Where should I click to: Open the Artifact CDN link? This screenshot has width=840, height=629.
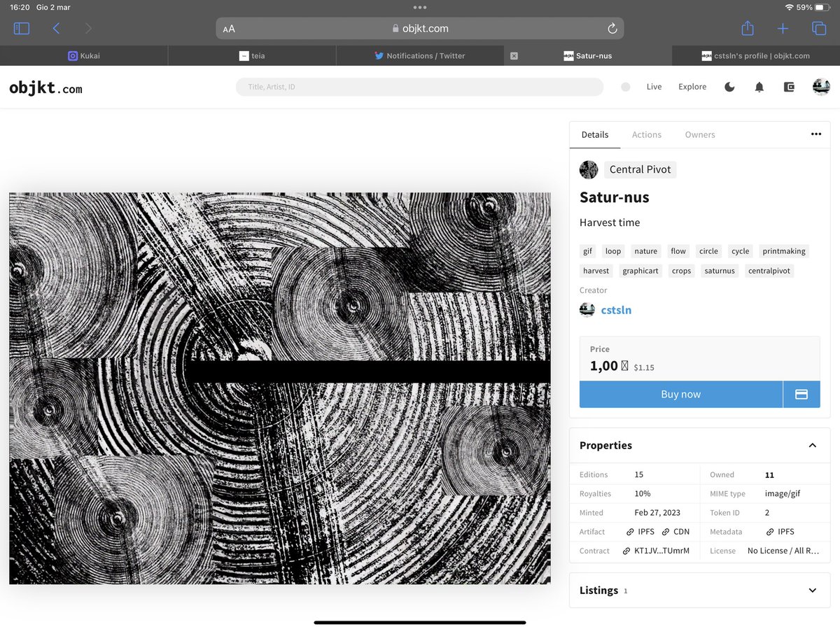(676, 532)
